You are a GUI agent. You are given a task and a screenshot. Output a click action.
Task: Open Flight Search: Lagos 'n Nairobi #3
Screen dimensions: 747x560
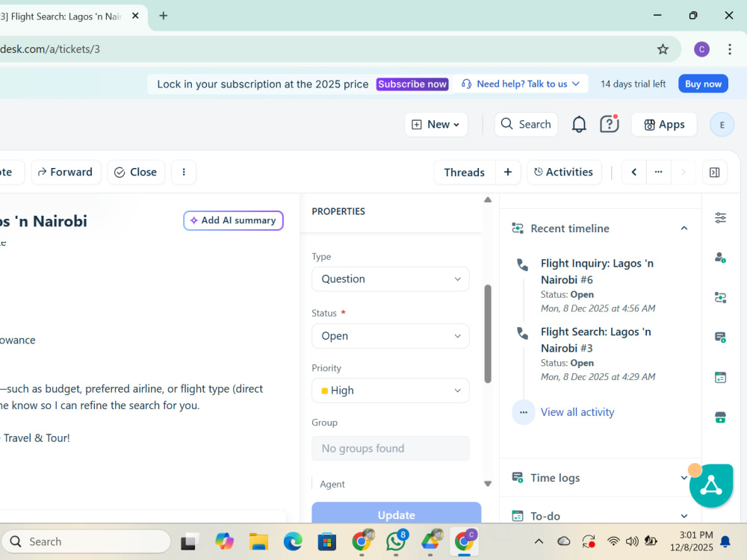coord(595,340)
